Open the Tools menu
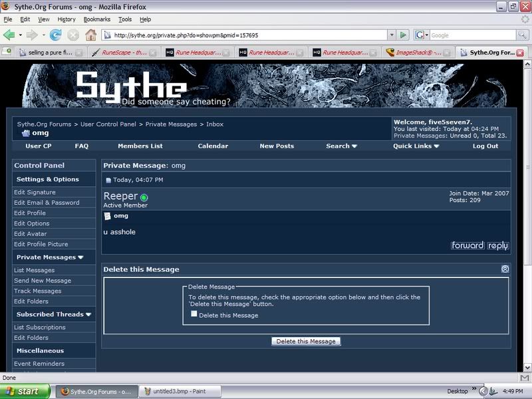The height and width of the screenshot is (399, 532). coord(125,19)
